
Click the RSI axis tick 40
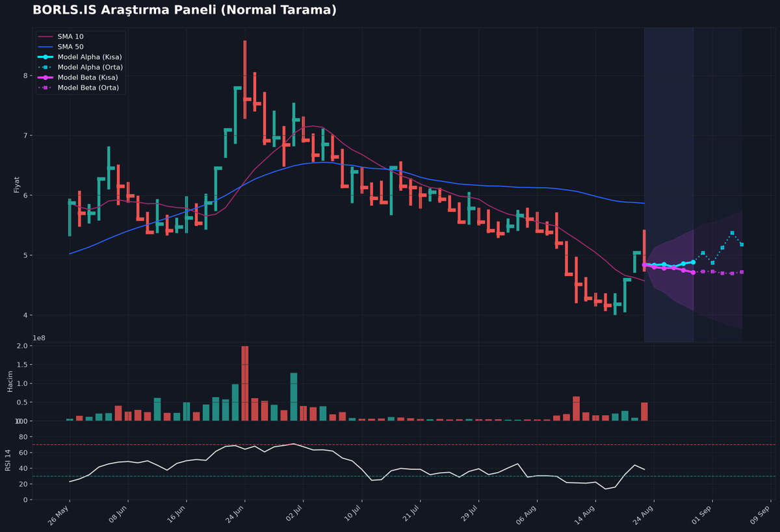(x=23, y=468)
